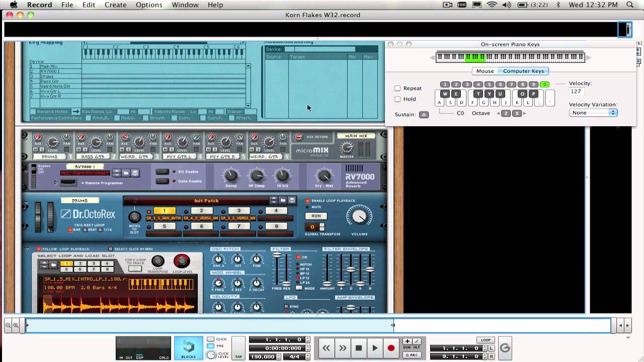This screenshot has height=362, width=644.
Task: Toggle Follow Loop Playback
Action: pos(38,249)
